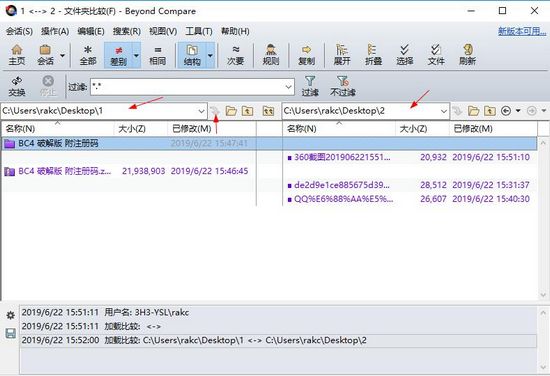The image size is (550, 376).
Task: Toggle the Differences (差别) filter
Action: pyautogui.click(x=118, y=55)
